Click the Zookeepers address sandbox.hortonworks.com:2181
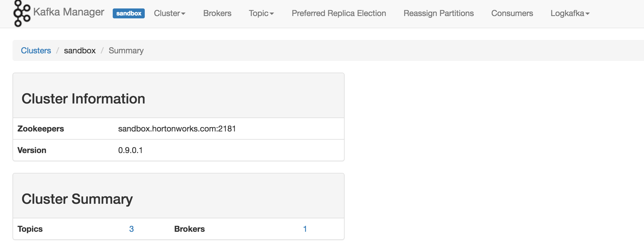The image size is (644, 251). coord(177,129)
